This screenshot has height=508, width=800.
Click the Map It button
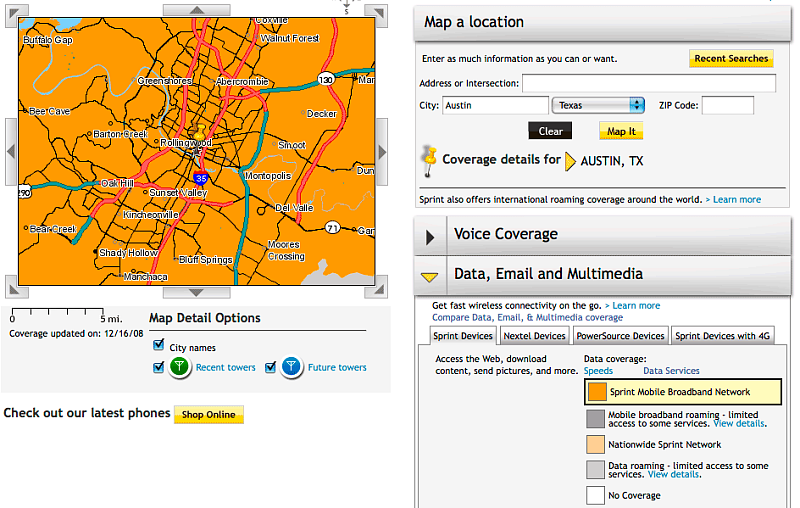coord(621,131)
